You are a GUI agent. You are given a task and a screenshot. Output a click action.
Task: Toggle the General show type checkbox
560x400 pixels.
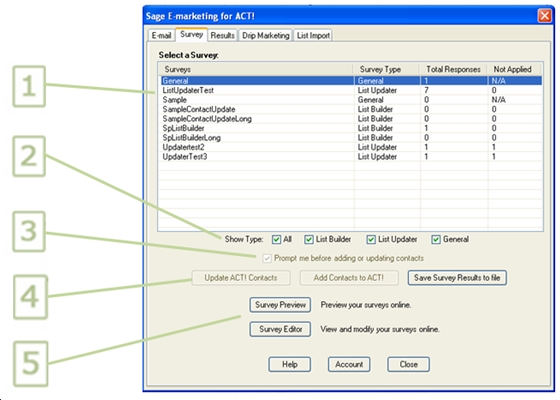[x=436, y=239]
